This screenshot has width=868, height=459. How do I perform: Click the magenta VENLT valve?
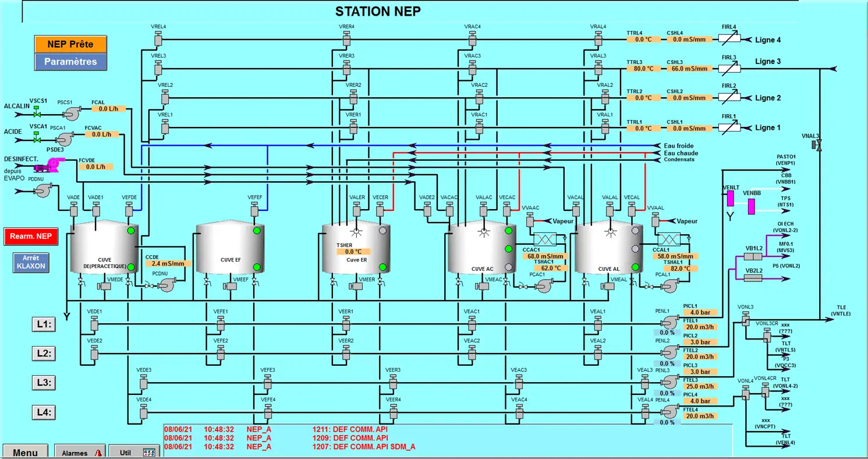click(x=730, y=199)
